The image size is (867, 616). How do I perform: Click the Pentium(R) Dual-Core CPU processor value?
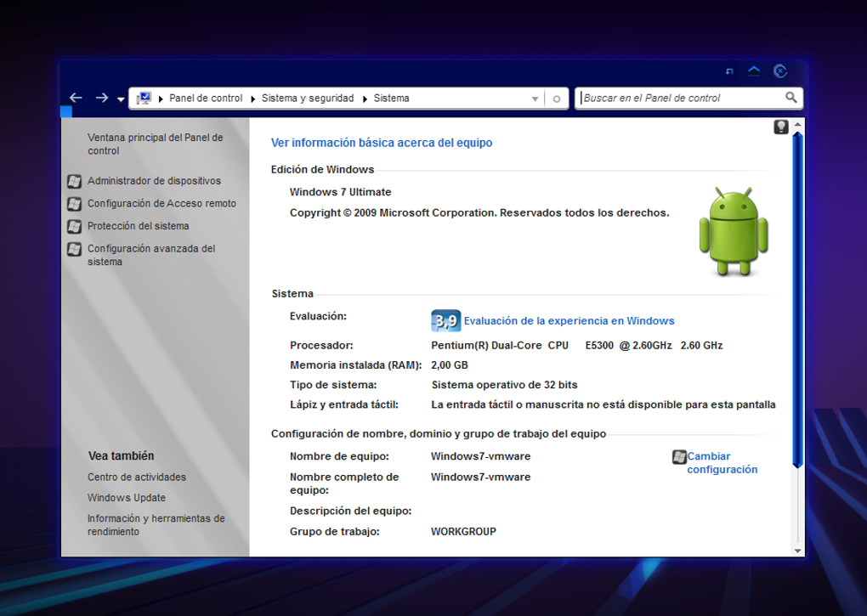tap(576, 345)
